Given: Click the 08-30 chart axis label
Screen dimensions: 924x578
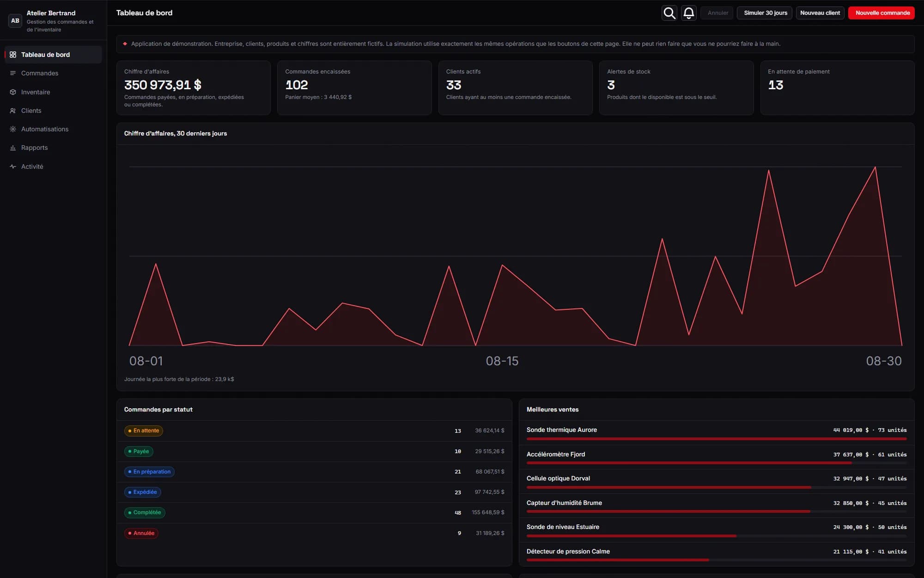Looking at the screenshot, I should click(884, 361).
